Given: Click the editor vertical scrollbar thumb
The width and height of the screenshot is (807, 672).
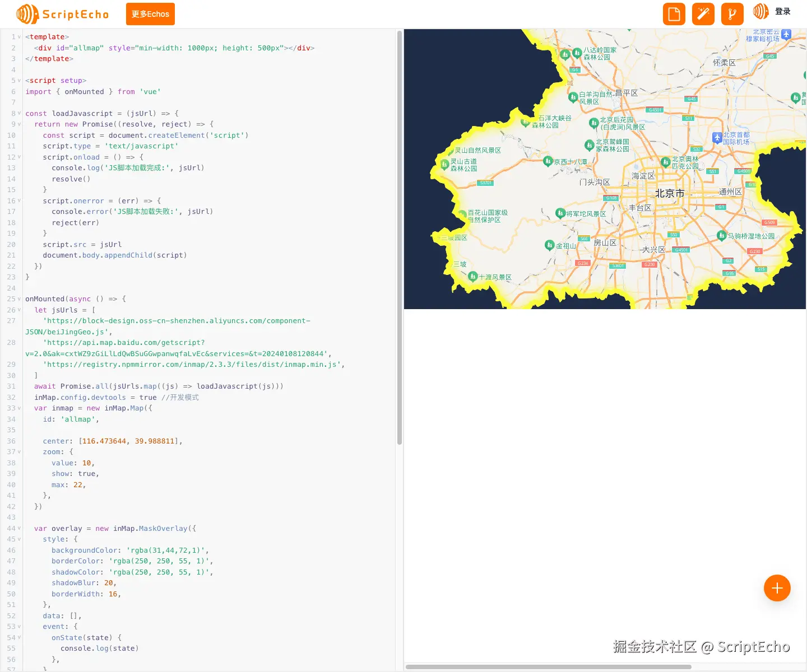Looking at the screenshot, I should tap(400, 237).
